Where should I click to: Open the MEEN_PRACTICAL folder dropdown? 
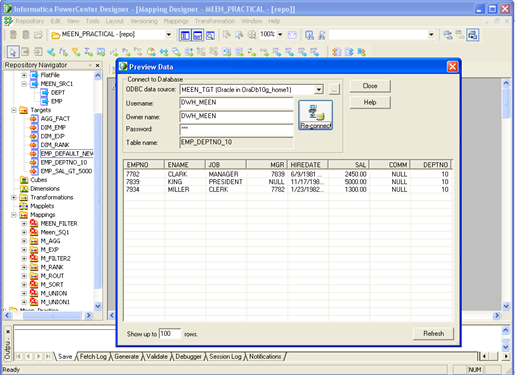pos(169,34)
